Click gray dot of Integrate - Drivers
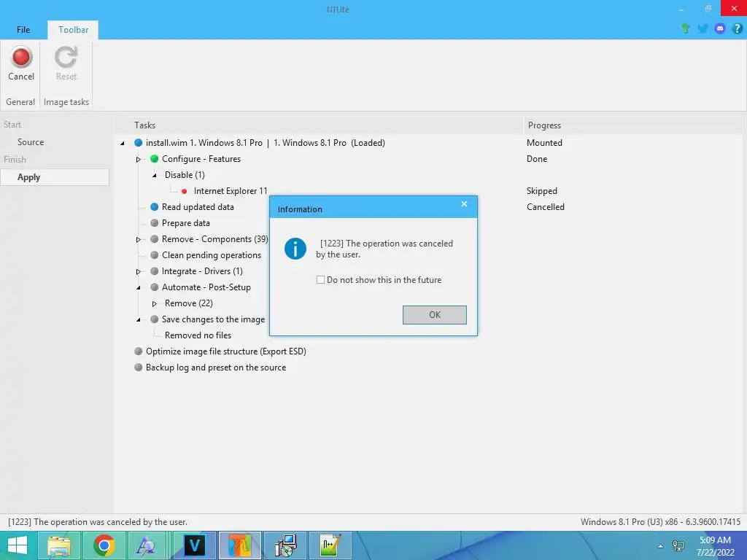Image resolution: width=747 pixels, height=560 pixels. pyautogui.click(x=155, y=271)
